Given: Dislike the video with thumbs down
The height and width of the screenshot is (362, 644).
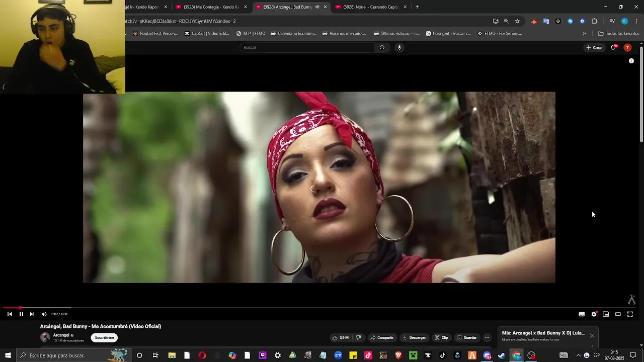Looking at the screenshot, I should coord(358,338).
